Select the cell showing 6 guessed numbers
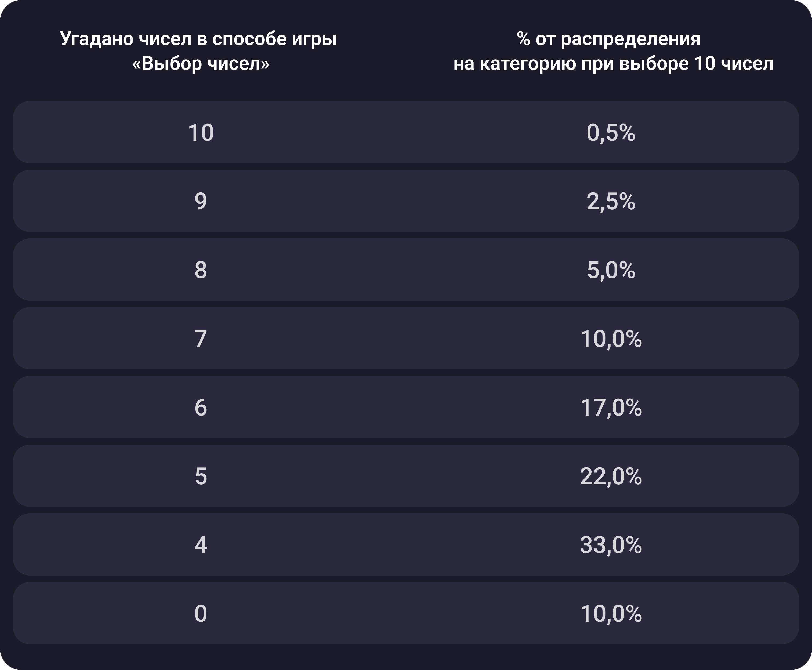This screenshot has width=812, height=670. 201,407
